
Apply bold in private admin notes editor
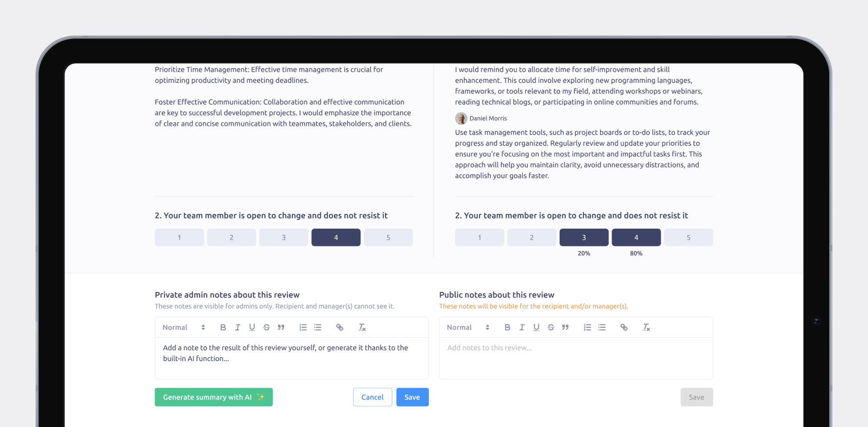[x=223, y=327]
